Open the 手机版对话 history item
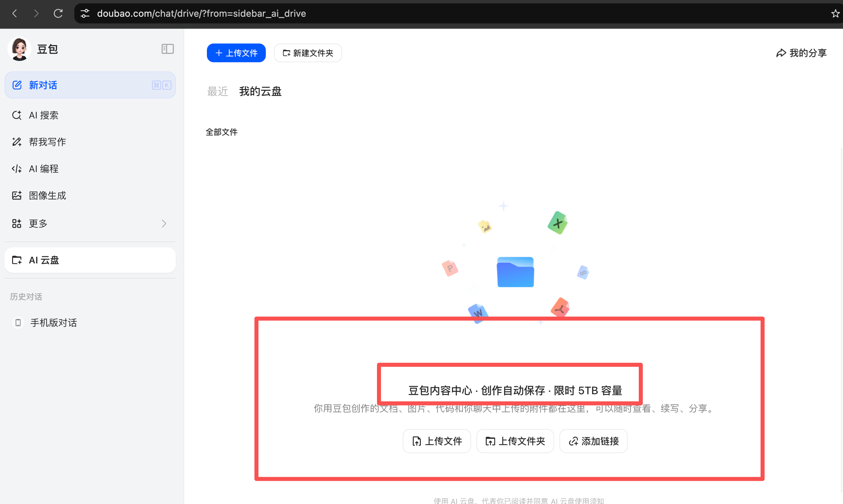Image resolution: width=843 pixels, height=504 pixels. click(x=90, y=323)
